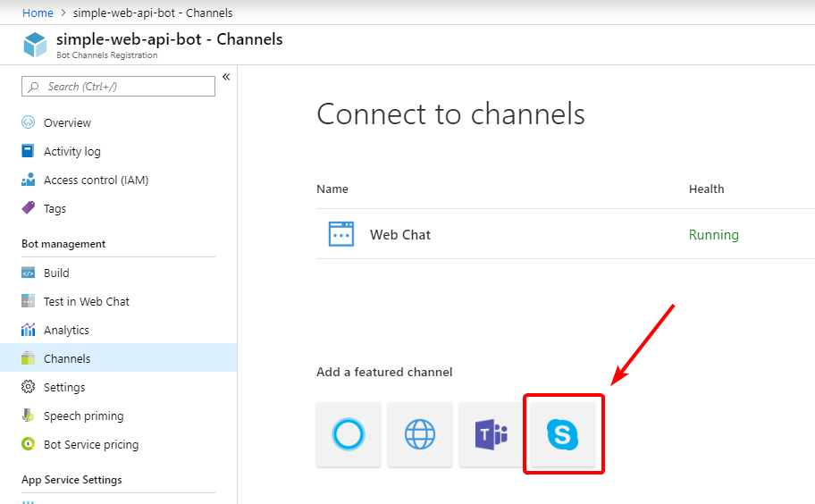Click the bot resource cube icon
This screenshot has width=815, height=504.
35,44
